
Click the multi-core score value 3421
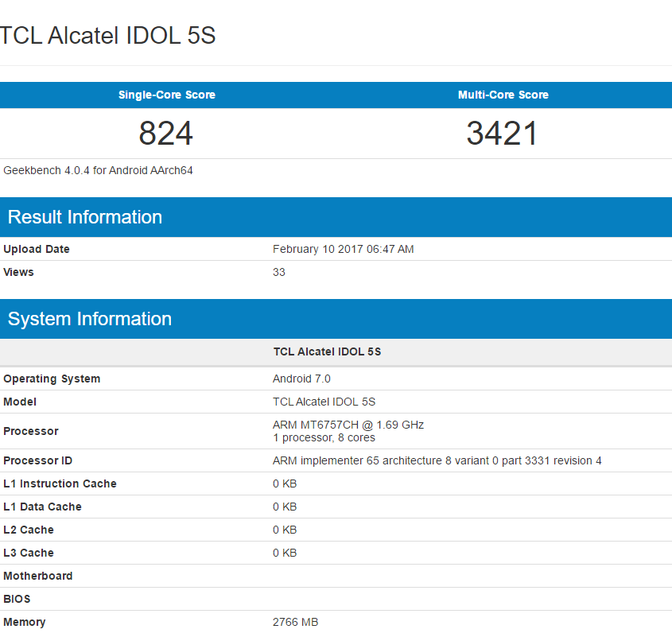502,134
